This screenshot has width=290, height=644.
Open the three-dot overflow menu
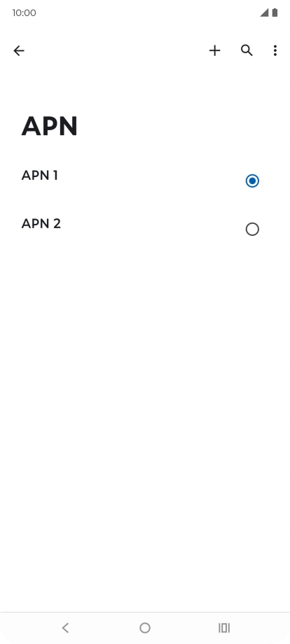tap(275, 50)
